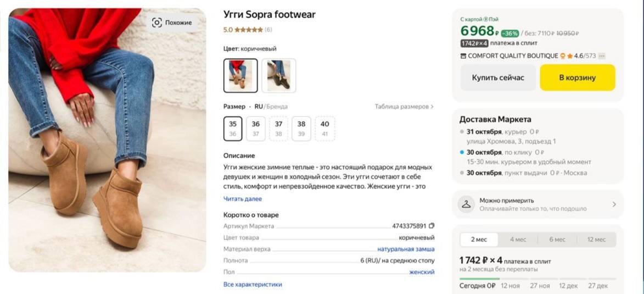644x294 pixels.
Task: Expand description with 'Читать далее'
Action: point(243,199)
